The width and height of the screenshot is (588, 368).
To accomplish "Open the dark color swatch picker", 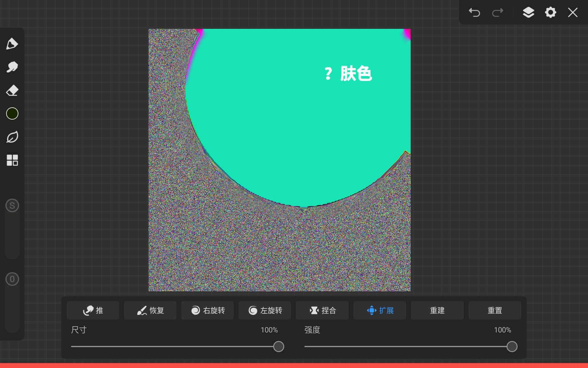I will (12, 113).
